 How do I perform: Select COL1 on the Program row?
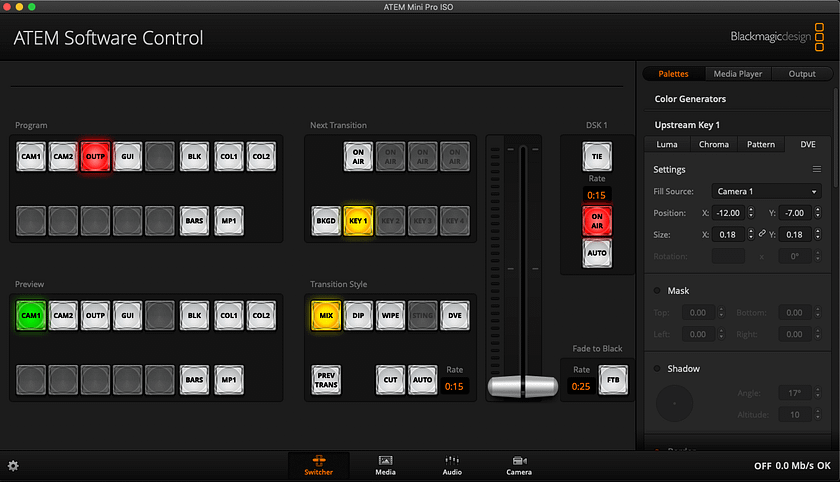coord(229,156)
